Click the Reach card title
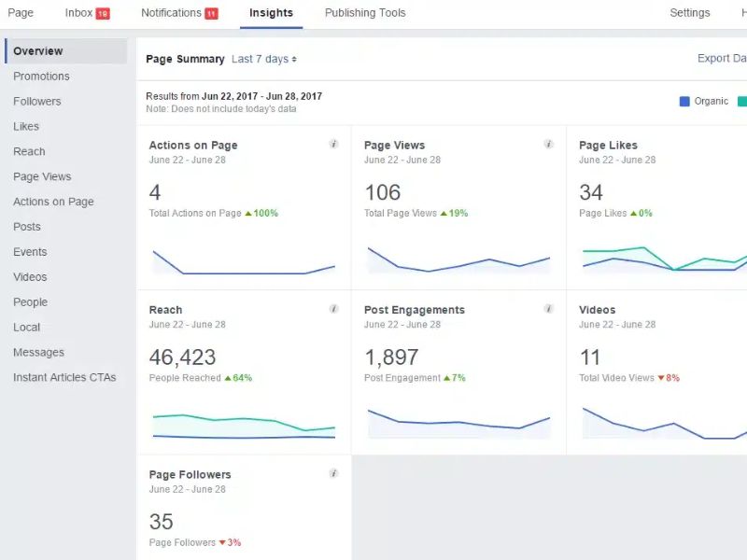Viewport: 747px width, 560px height. [165, 310]
